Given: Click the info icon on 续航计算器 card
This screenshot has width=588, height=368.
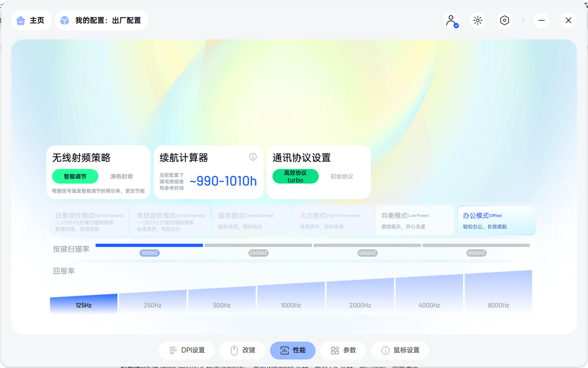Looking at the screenshot, I should (x=253, y=157).
